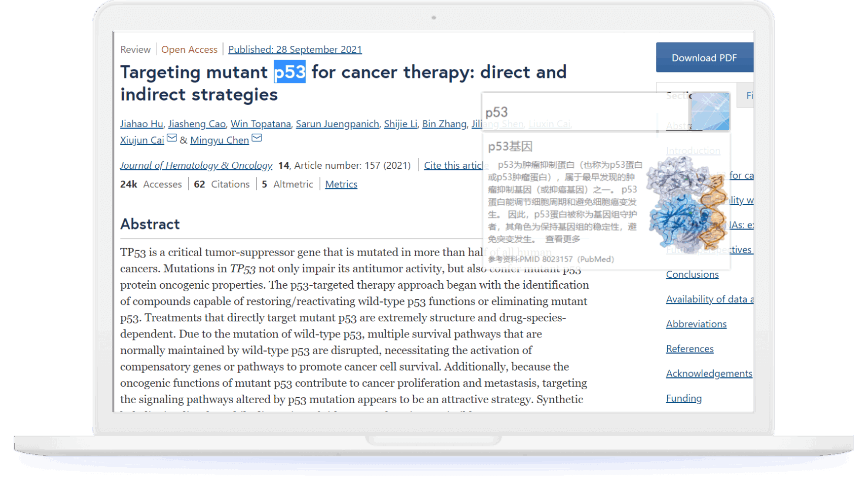Click the p53 protein structure image

coord(687,203)
